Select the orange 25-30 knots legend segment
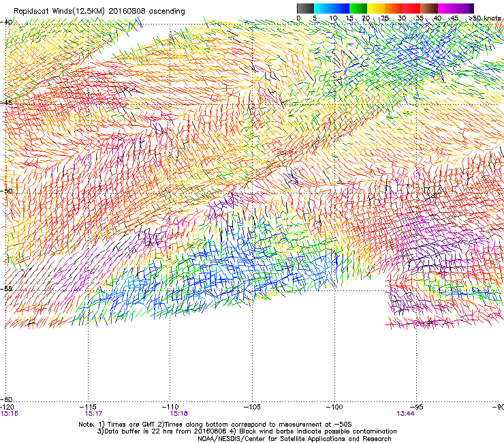 (394, 8)
